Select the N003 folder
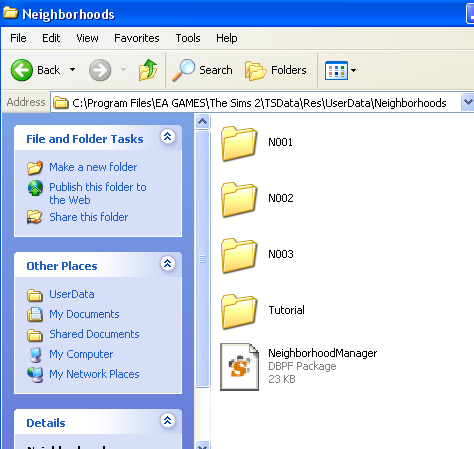Viewport: 474px width, 449px height. 257,255
